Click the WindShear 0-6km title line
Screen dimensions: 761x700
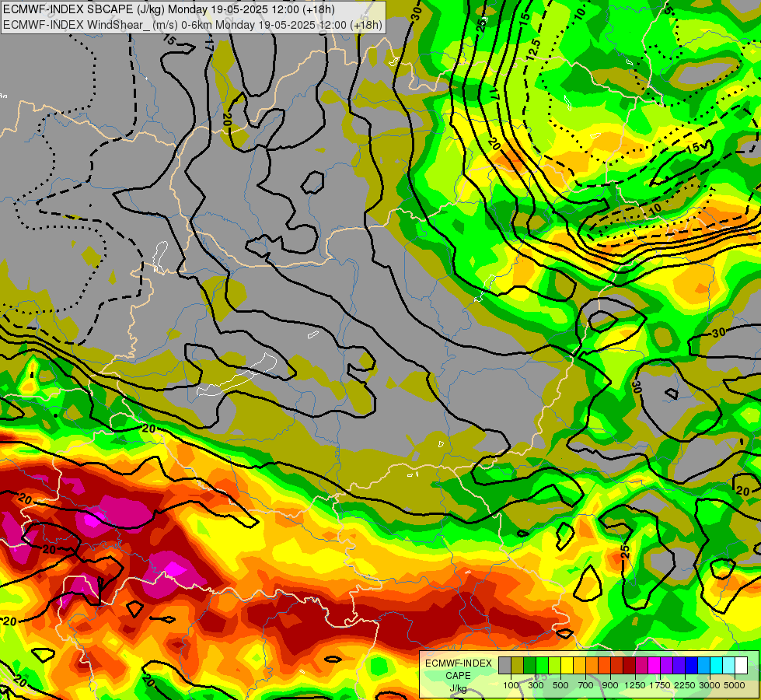[193, 24]
